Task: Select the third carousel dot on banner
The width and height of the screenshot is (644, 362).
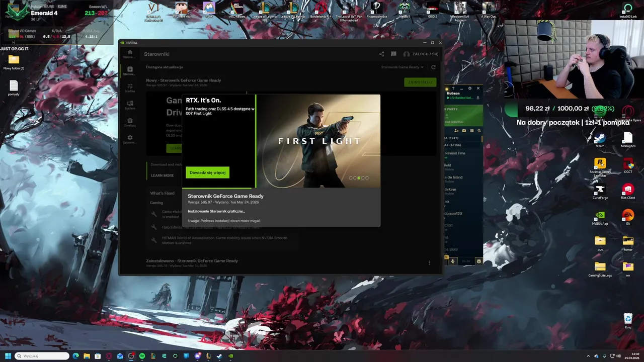Action: pyautogui.click(x=359, y=178)
